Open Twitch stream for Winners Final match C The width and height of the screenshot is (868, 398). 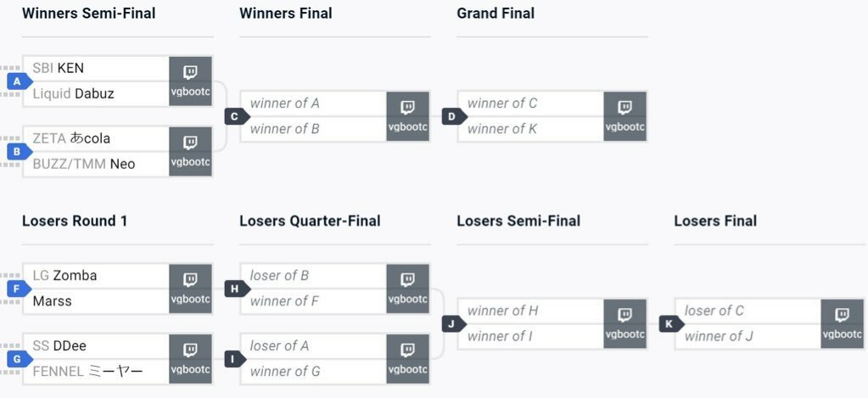[x=407, y=116]
